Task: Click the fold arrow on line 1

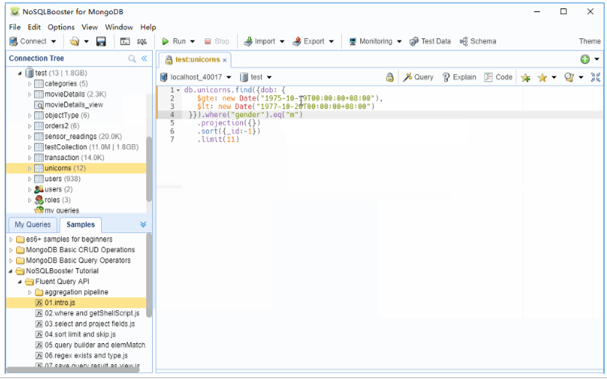Action: 178,90
